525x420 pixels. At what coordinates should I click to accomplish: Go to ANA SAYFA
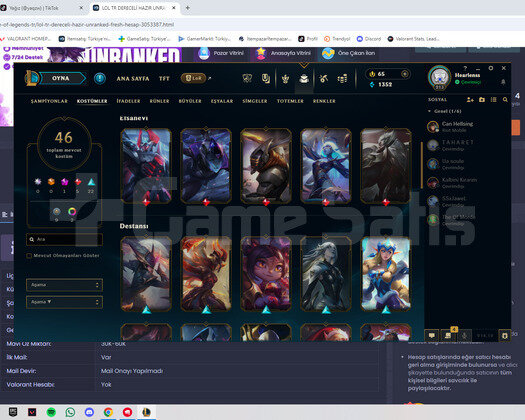coord(133,79)
